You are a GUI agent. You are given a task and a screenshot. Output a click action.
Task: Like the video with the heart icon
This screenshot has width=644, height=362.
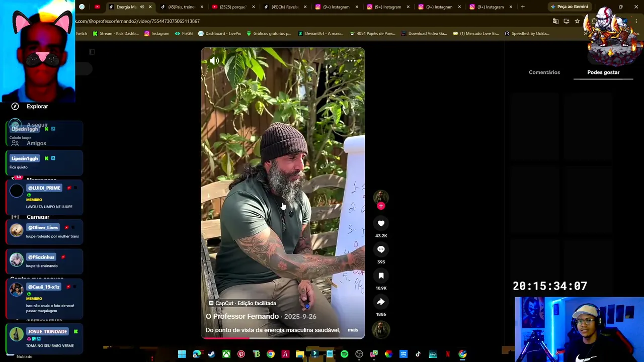[381, 223]
